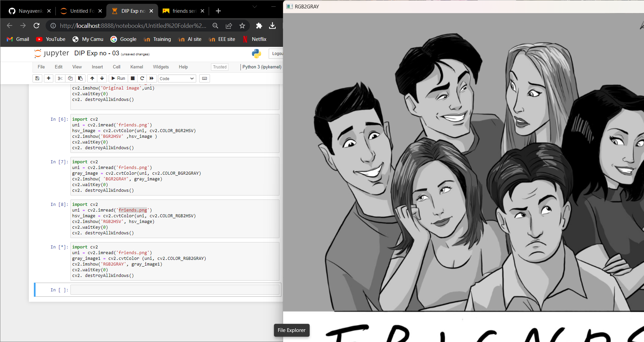The width and height of the screenshot is (644, 342).
Task: Go forward in browser history
Action: [23, 25]
